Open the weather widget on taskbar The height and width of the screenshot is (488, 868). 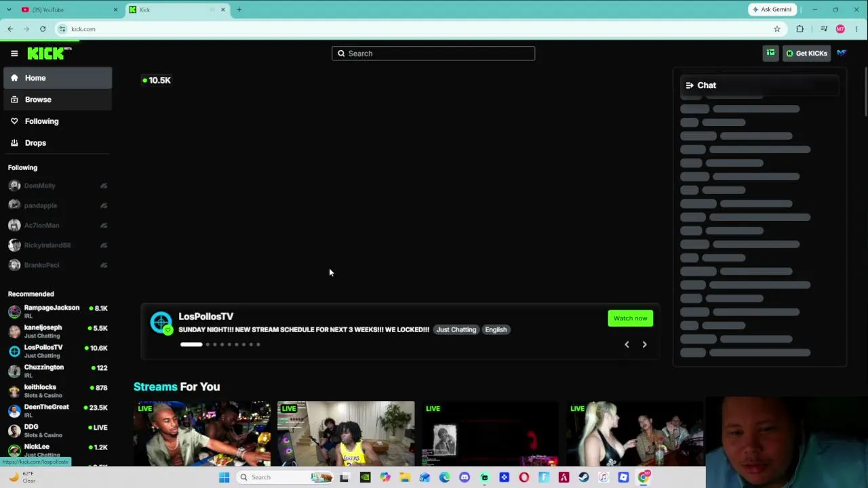(x=22, y=477)
